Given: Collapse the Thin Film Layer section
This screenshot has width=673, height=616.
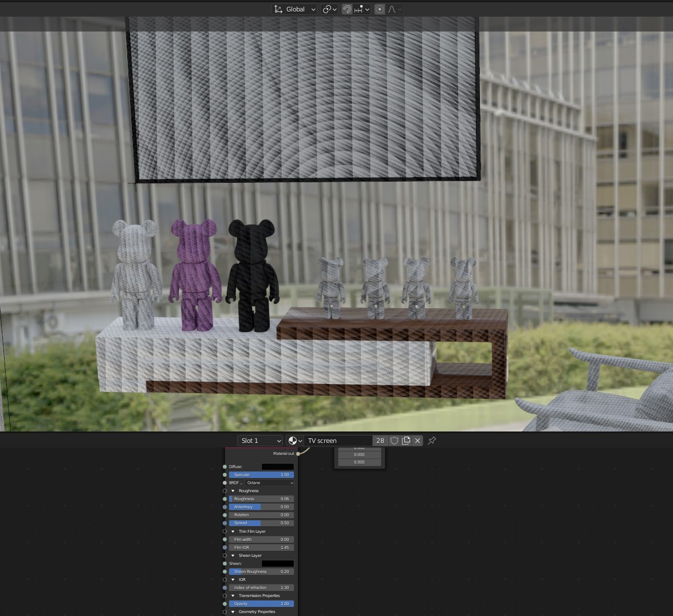Looking at the screenshot, I should [233, 531].
